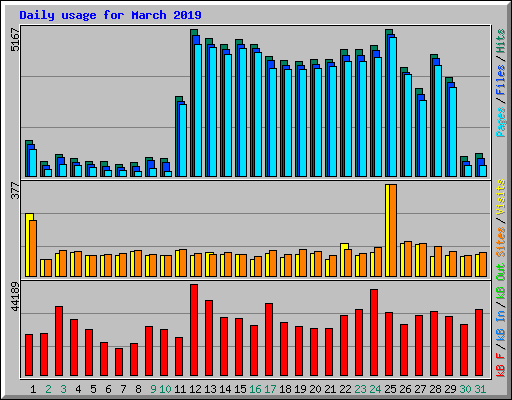The image size is (512, 400).
Task: Click day 19 on the x-axis
Action: (300, 389)
